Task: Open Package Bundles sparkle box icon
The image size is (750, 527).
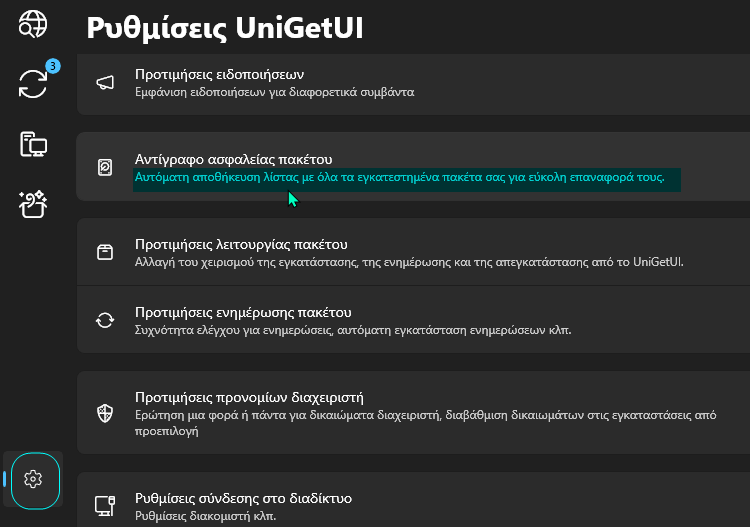Action: pyautogui.click(x=33, y=205)
